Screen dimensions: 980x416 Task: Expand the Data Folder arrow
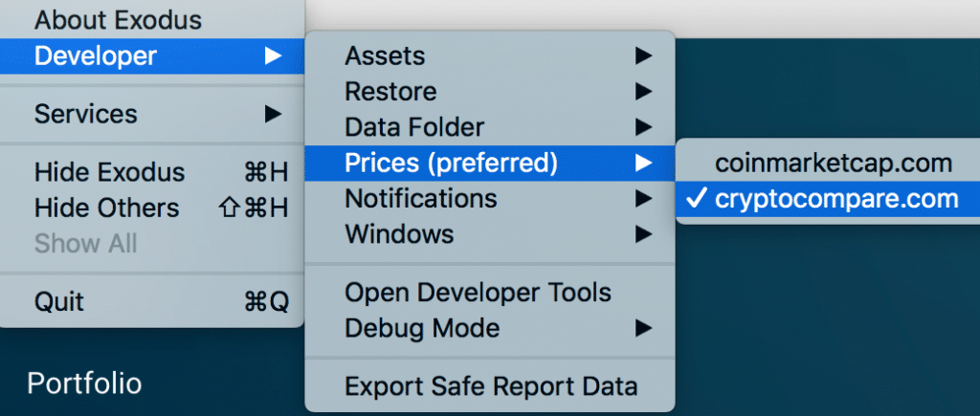point(643,126)
